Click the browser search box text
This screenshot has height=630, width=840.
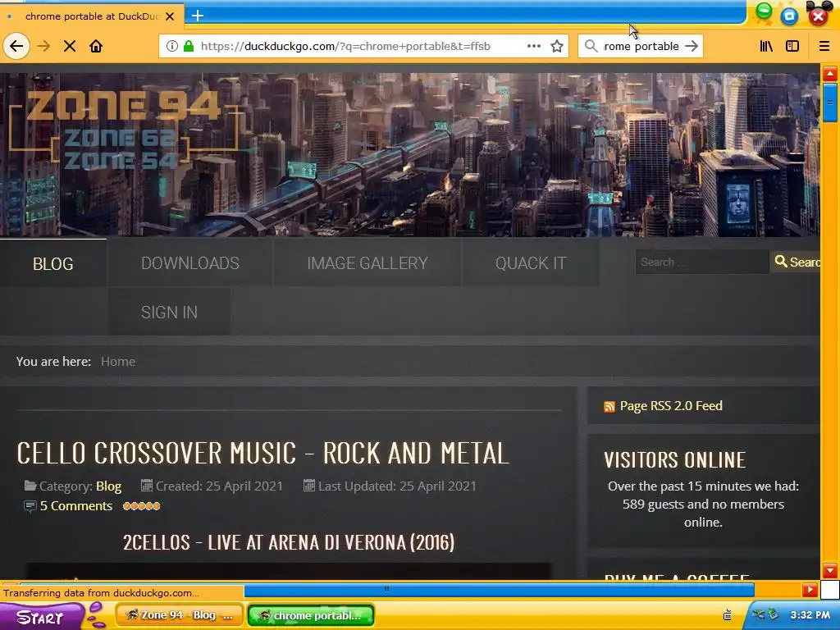[x=641, y=46]
